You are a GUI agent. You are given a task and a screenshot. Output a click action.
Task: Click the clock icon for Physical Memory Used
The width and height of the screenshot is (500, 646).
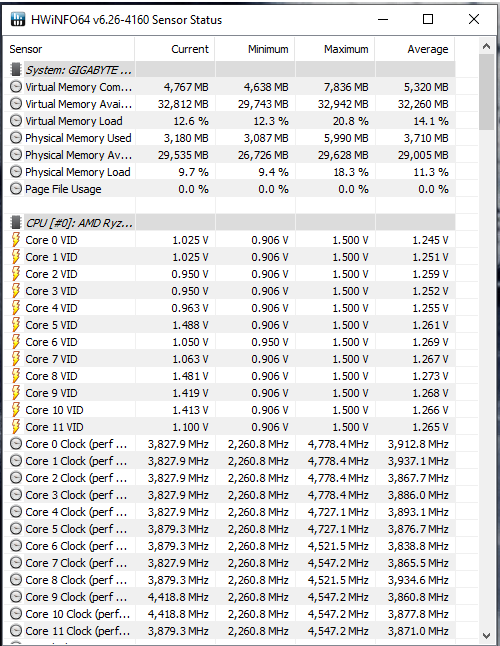16,138
